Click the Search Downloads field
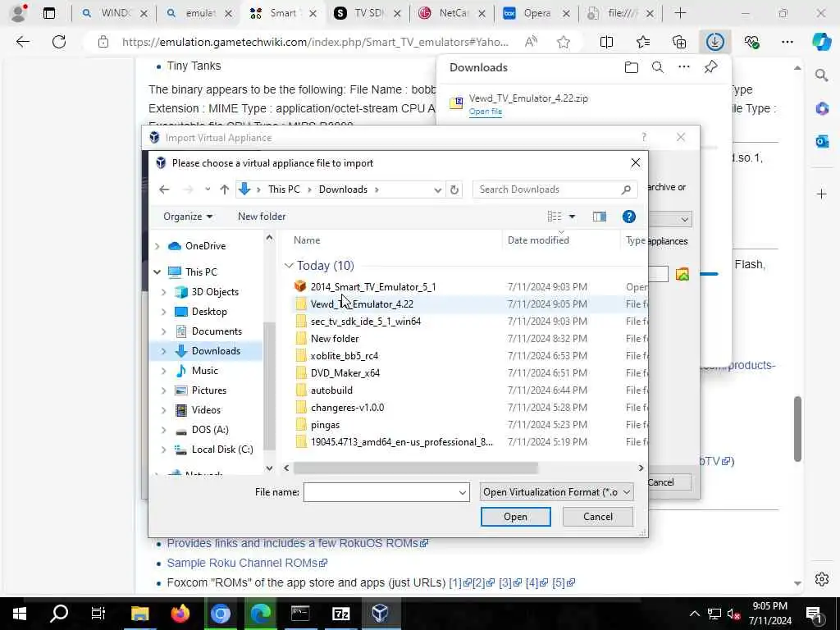This screenshot has height=630, width=840. 555,189
